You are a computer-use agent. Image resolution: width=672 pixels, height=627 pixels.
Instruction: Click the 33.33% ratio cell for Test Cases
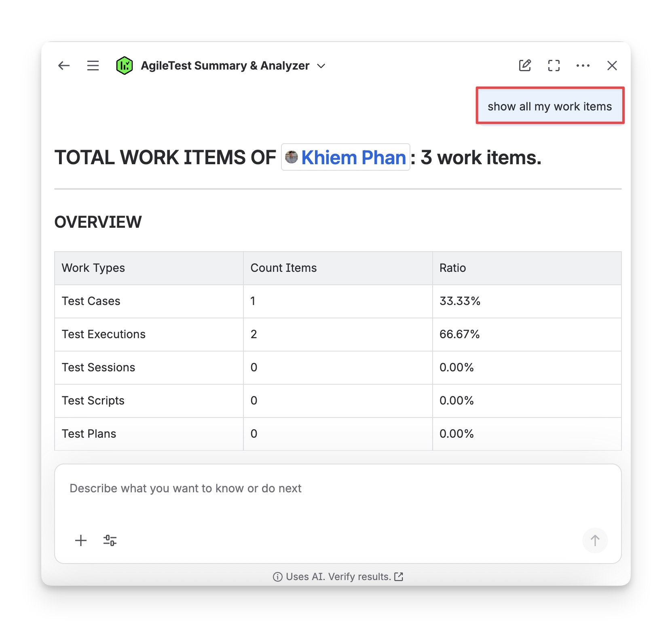[460, 301]
